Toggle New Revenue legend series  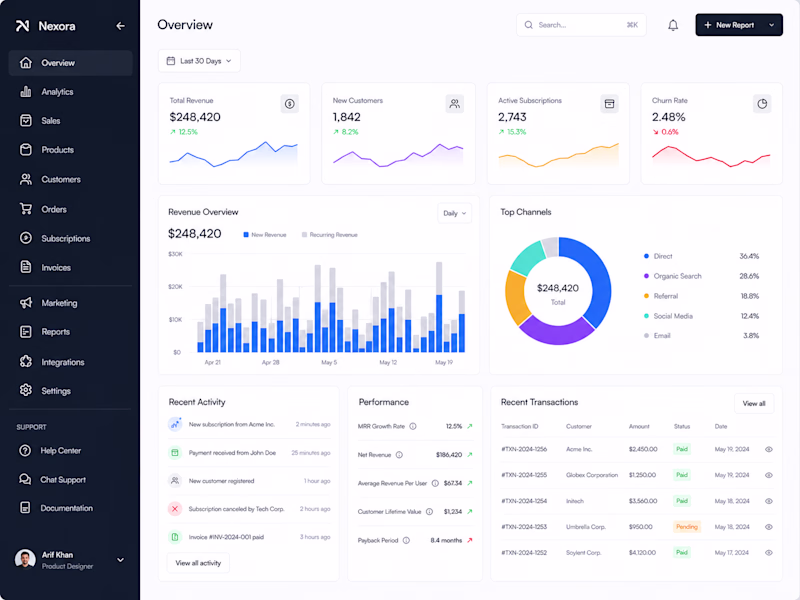265,235
